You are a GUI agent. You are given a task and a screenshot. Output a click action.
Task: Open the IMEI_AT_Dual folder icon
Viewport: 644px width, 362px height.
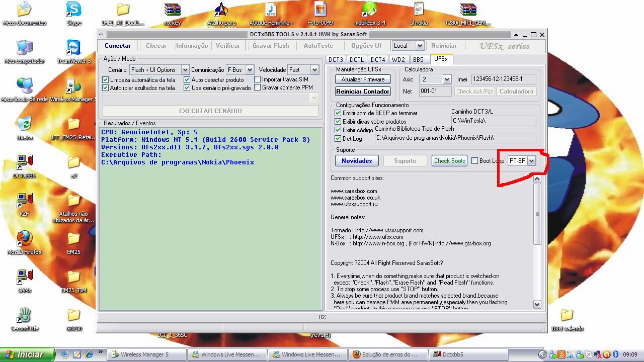tap(123, 13)
